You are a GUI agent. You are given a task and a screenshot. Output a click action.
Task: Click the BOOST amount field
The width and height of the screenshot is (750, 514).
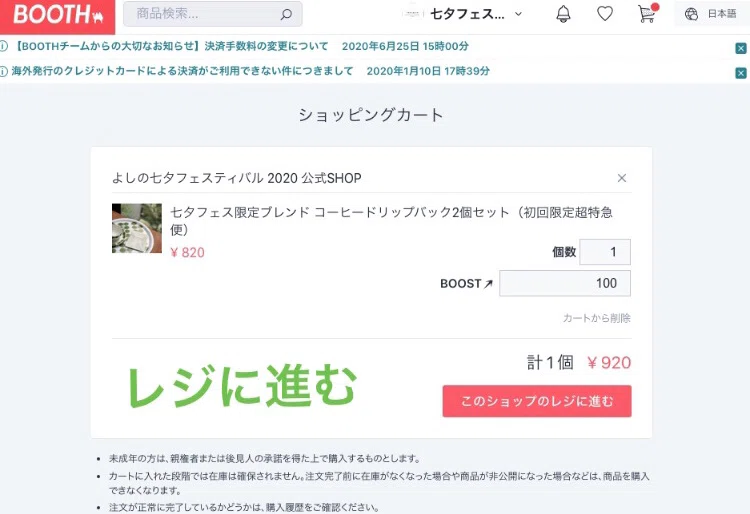tap(565, 283)
